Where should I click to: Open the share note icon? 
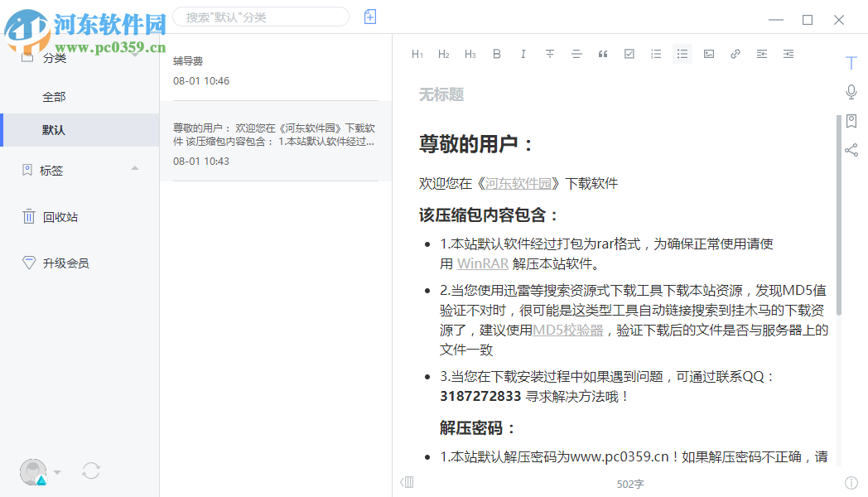(x=851, y=149)
